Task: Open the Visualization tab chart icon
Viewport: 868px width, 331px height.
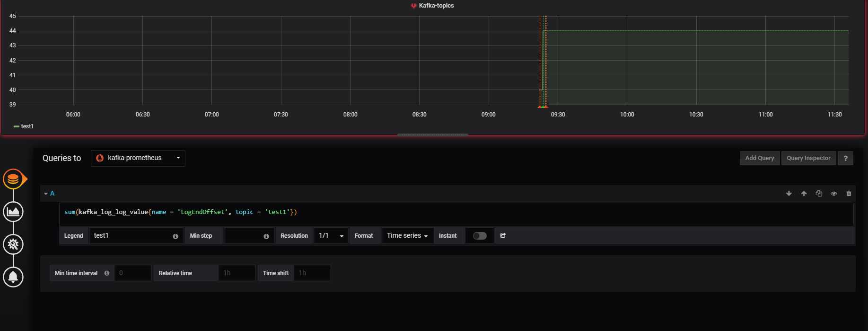Action: [x=13, y=212]
